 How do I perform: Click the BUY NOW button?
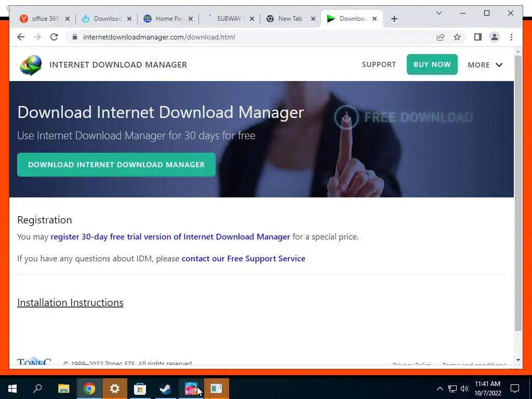point(432,64)
